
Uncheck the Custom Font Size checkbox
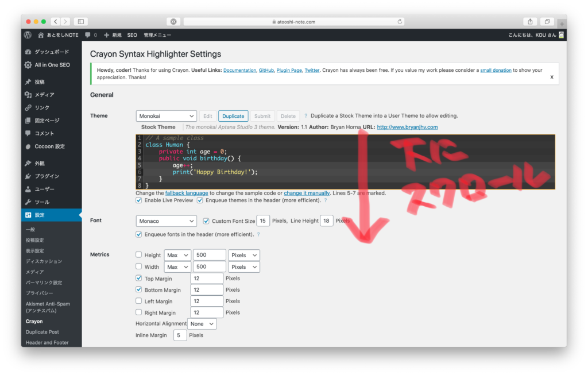click(206, 221)
